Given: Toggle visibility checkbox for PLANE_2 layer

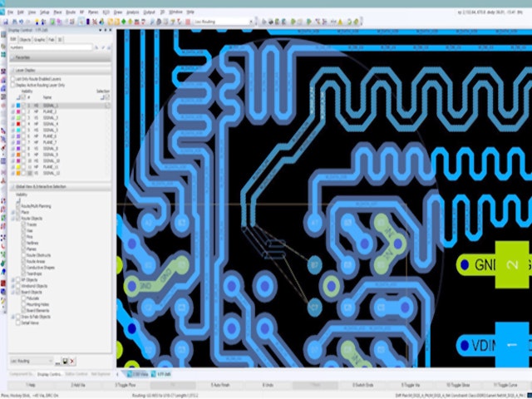Looking at the screenshot, I should (x=23, y=111).
